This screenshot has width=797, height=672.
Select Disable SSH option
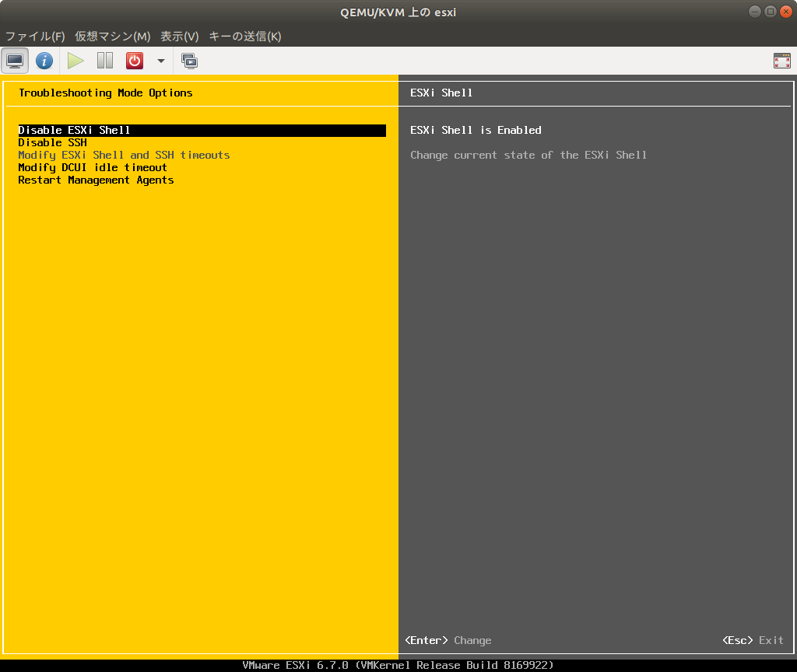52,143
